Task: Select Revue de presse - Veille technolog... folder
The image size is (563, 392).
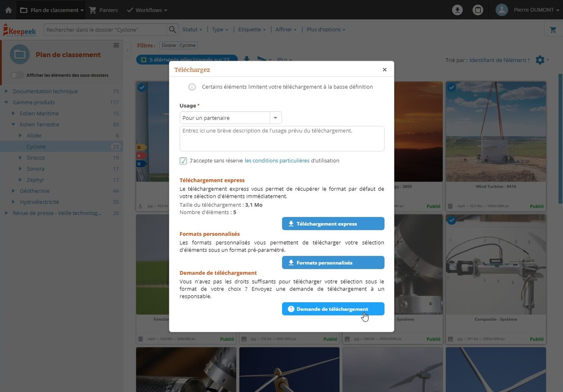Action: [x=57, y=213]
